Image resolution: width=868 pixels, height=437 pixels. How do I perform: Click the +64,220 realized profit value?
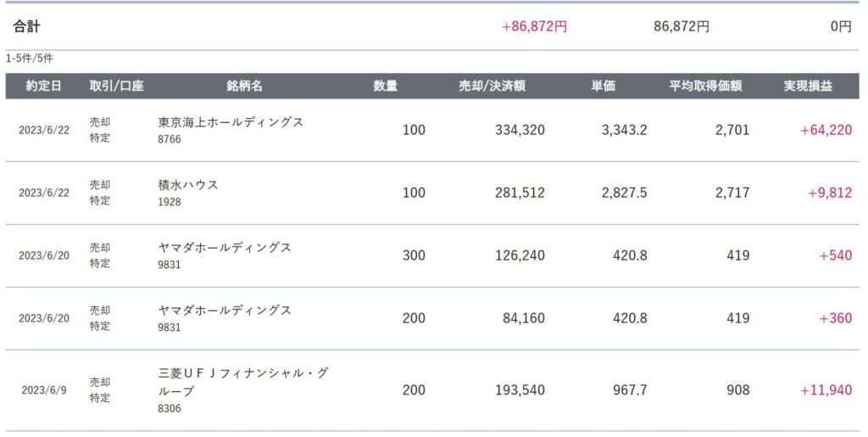pyautogui.click(x=826, y=130)
